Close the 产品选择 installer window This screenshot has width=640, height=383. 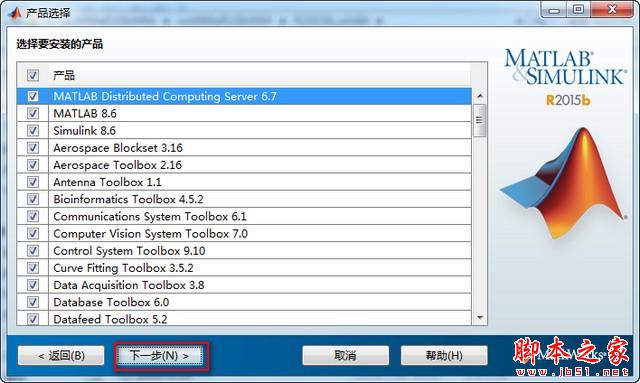pyautogui.click(x=612, y=10)
